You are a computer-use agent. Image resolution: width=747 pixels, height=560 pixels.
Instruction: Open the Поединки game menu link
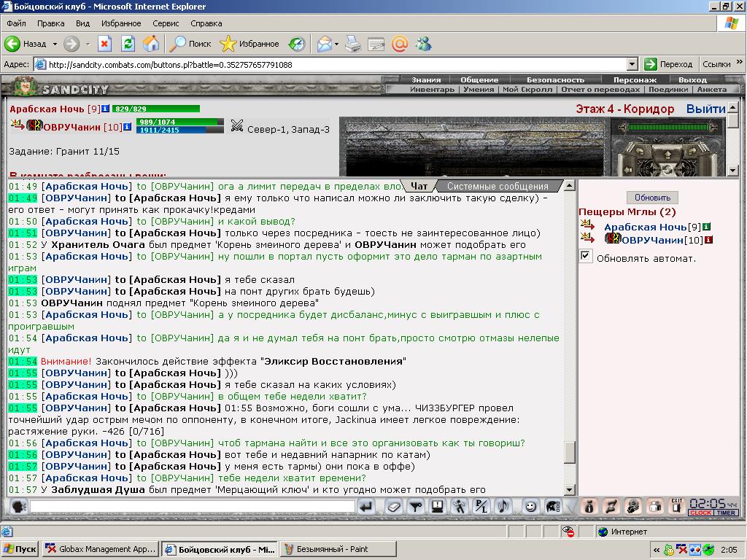668,89
